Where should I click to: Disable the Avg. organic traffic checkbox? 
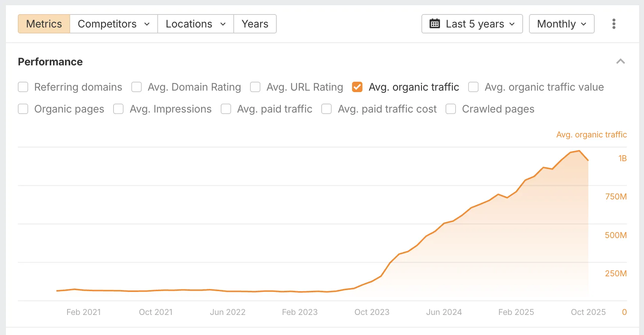pos(357,87)
